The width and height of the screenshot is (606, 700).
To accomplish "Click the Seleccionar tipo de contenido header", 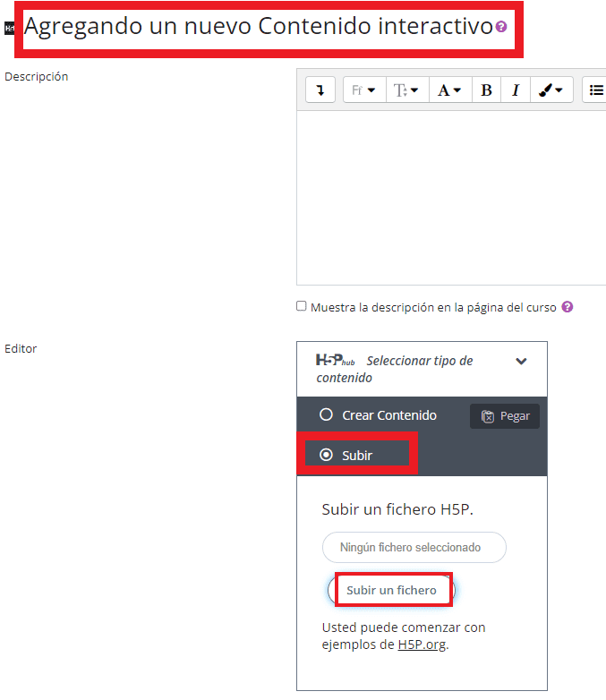I will 422,369.
